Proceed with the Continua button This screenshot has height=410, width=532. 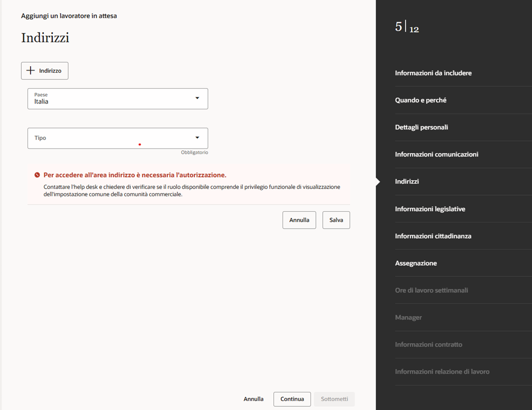[x=292, y=399]
